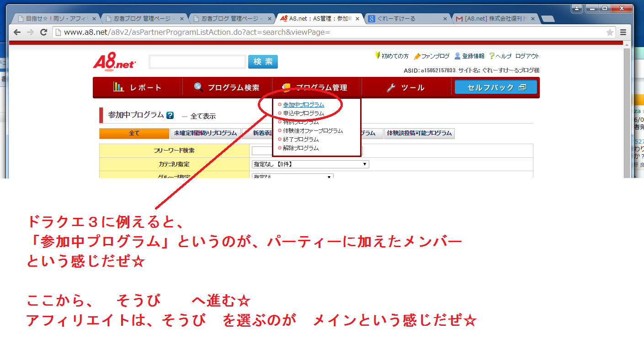This screenshot has width=644, height=340.
Task: Click the カテゴリ指定 label cell
Action: [174, 164]
